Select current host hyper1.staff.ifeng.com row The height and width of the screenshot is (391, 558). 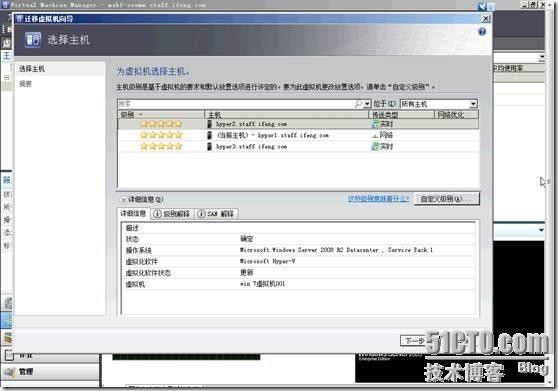tap(298, 135)
